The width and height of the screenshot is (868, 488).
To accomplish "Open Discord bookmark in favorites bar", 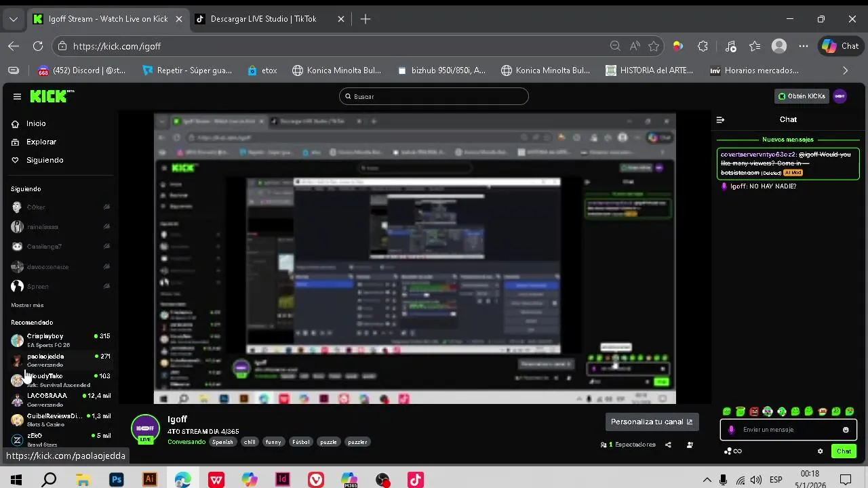I will [81, 70].
